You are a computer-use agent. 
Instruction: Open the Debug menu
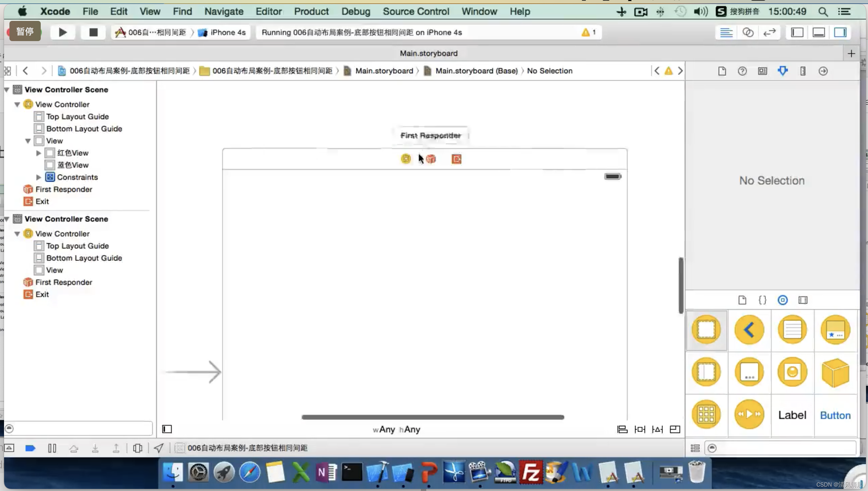[355, 11]
